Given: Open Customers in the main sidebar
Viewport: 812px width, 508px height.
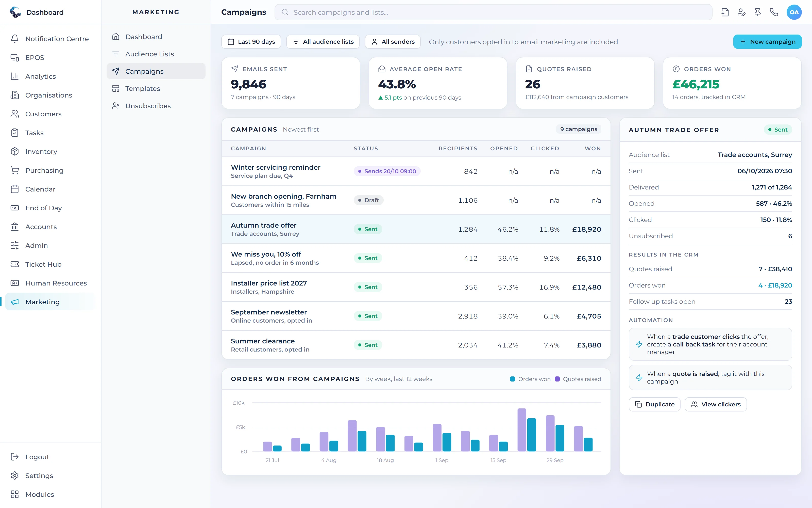Looking at the screenshot, I should 50,114.
